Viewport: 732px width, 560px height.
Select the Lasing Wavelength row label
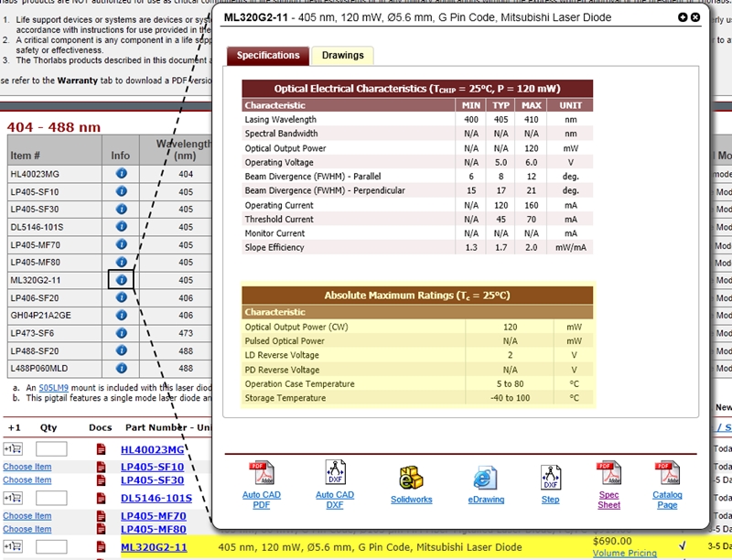(281, 120)
